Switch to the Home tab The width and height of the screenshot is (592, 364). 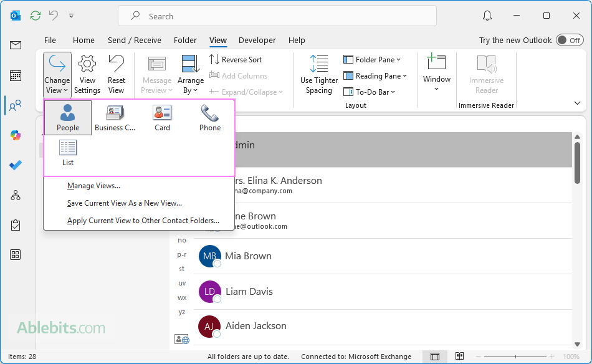(84, 40)
